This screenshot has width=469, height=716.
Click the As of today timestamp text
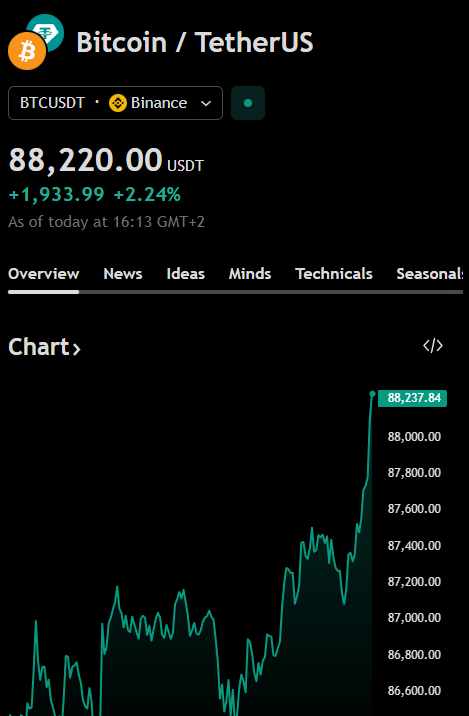coord(106,222)
